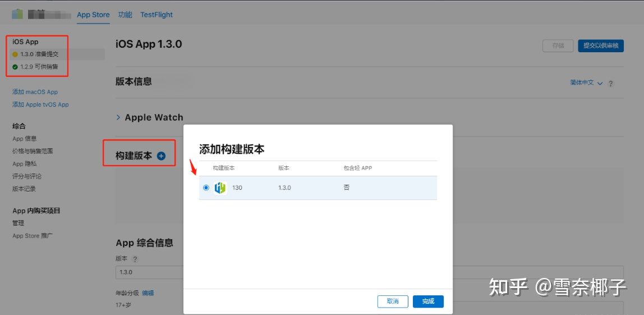644x315 pixels.
Task: Click 添加 Apple tvOS App link
Action: [x=40, y=105]
